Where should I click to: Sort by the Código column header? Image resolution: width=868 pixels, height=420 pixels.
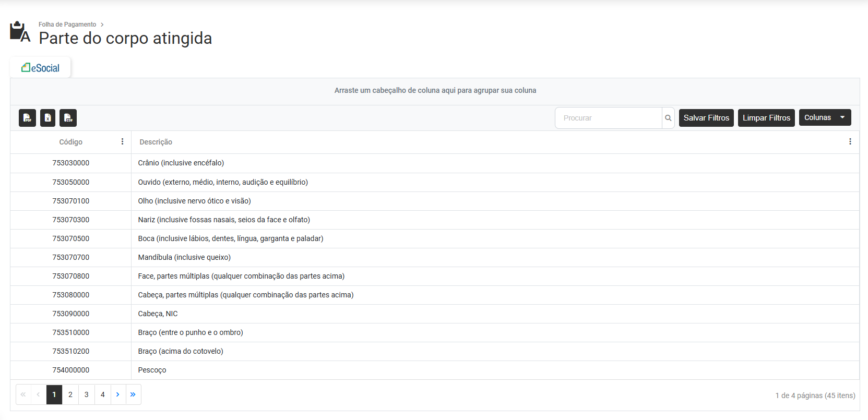[71, 142]
